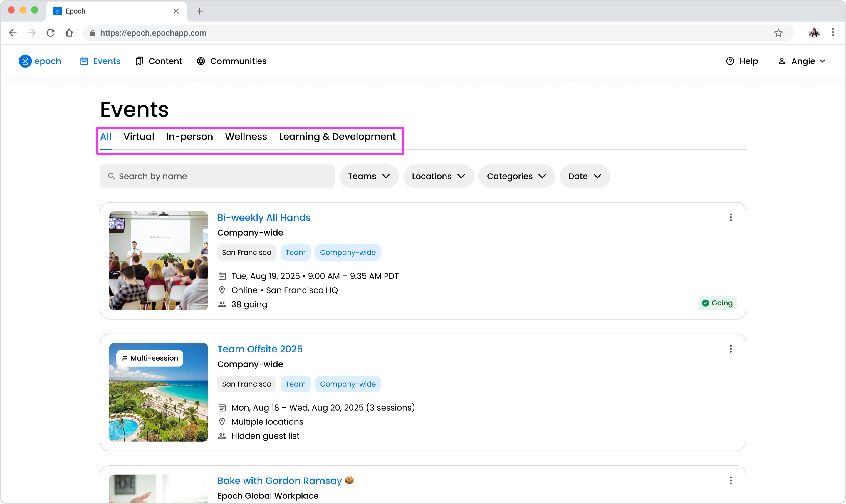Click the Multi-session badge

[x=150, y=358]
